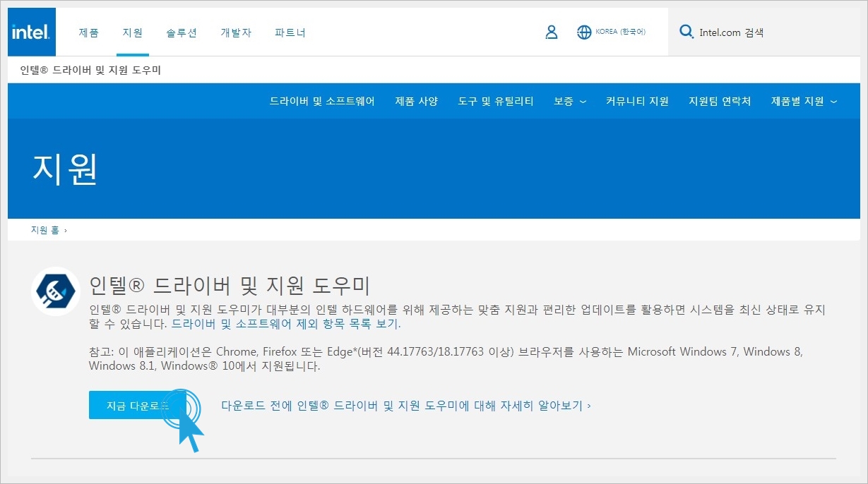Click the large 인텔® 드라이버 및 지원 도우미 heading
The width and height of the screenshot is (868, 484).
pyautogui.click(x=230, y=286)
